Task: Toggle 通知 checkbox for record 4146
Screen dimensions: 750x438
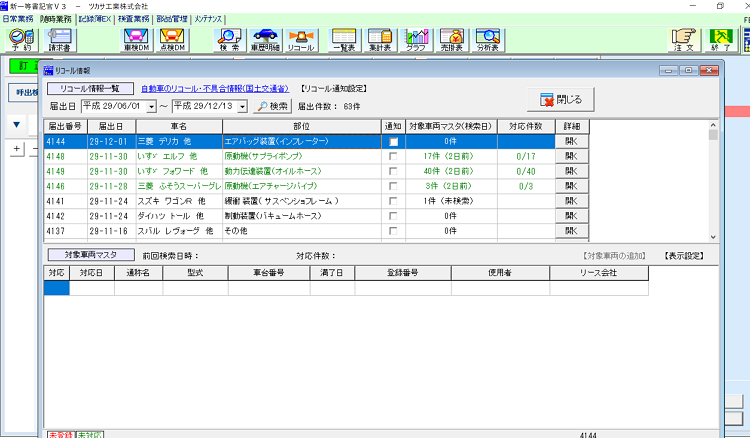Action: pos(393,186)
